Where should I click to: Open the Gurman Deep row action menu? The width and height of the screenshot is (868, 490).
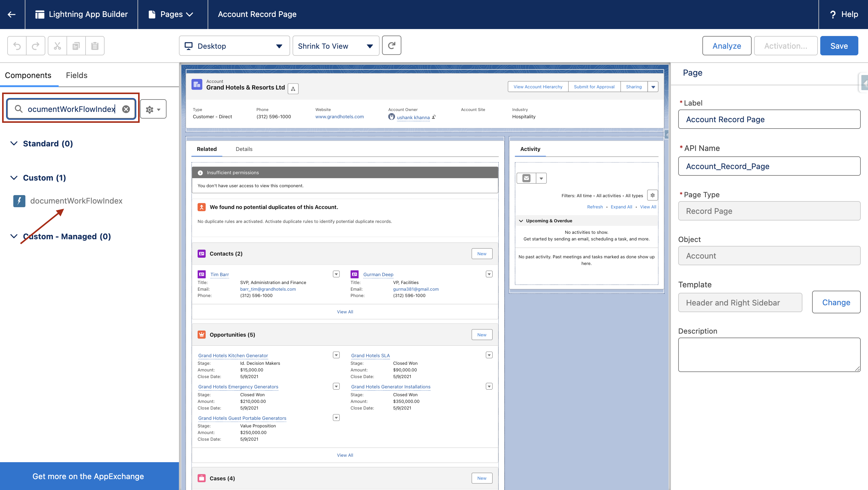point(489,274)
